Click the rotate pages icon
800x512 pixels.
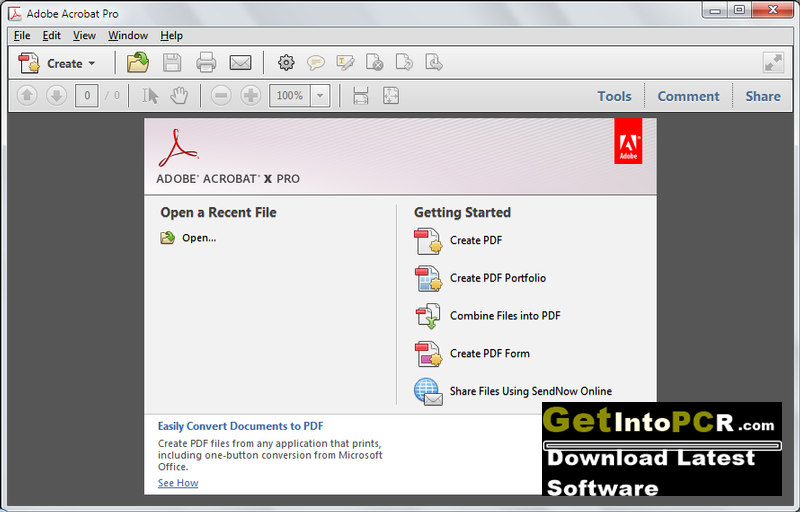pyautogui.click(x=404, y=63)
